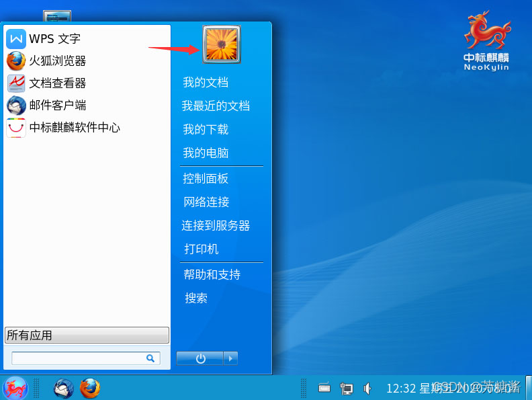Focus the start menu search field
532x400 pixels.
tap(86, 358)
